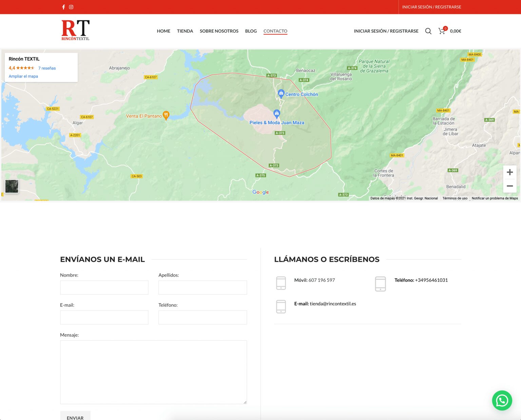Open the 7 reseñas link

[47, 68]
